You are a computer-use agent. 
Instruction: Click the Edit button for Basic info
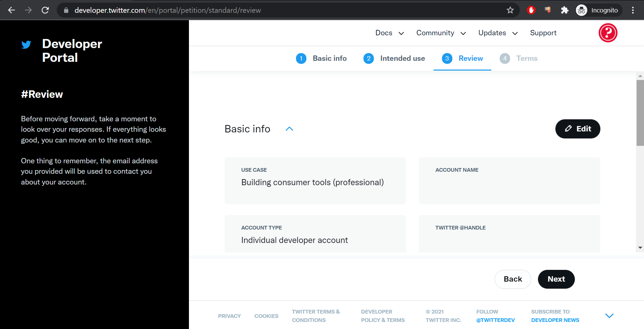click(x=578, y=129)
